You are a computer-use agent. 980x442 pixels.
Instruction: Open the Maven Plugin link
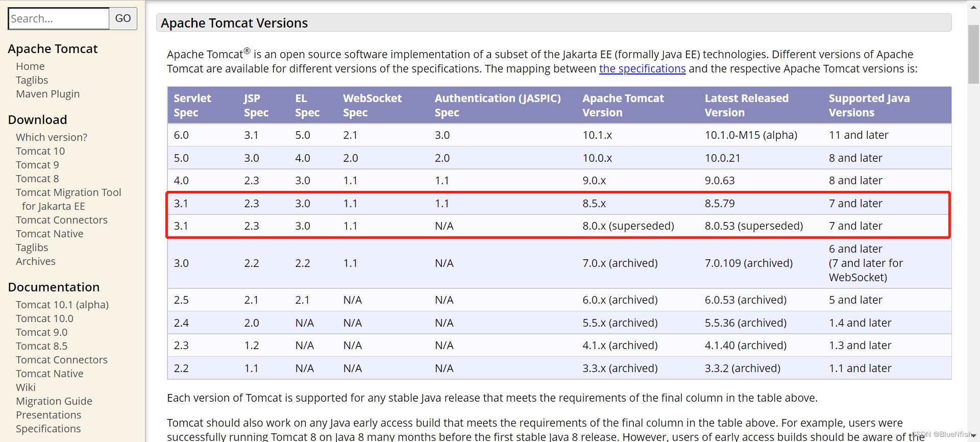pyautogui.click(x=47, y=94)
